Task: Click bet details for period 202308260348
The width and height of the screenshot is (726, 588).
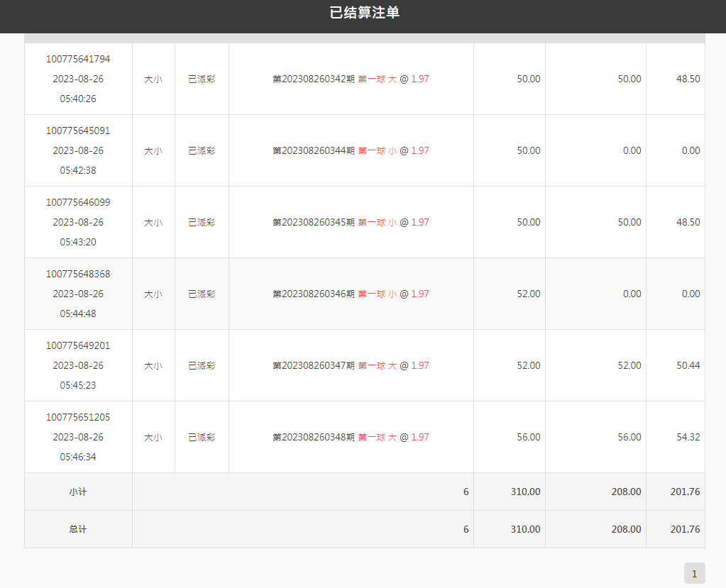Action: coord(351,438)
